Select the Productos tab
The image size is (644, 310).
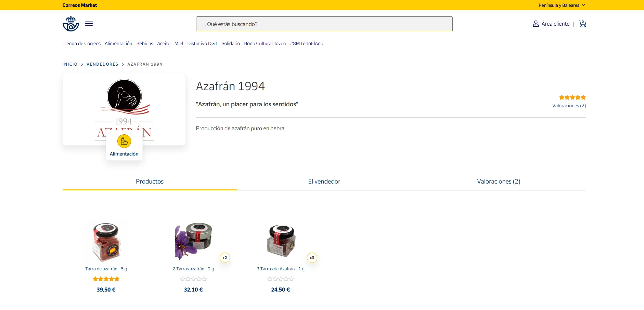tap(150, 181)
